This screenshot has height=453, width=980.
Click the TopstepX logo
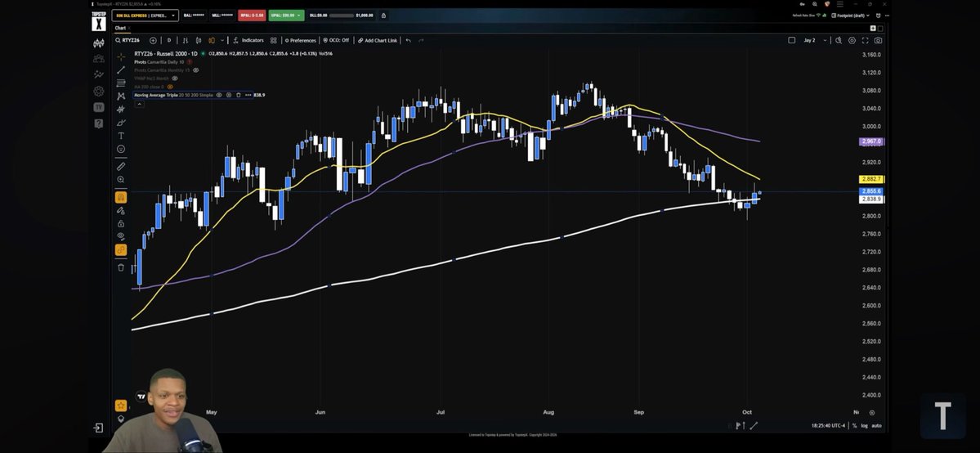click(x=99, y=20)
